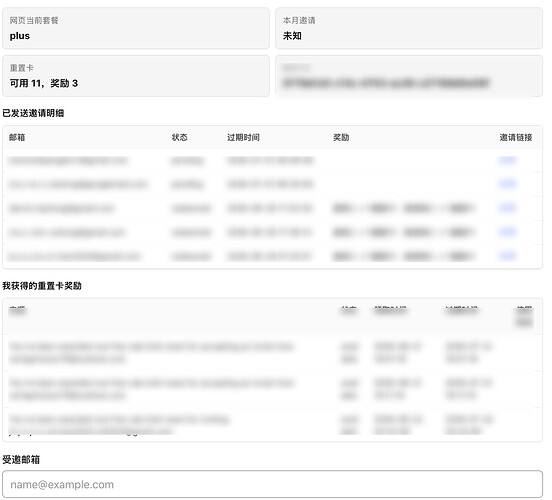Click the 网页当前套餐 plus card
552x500 pixels.
(136, 28)
